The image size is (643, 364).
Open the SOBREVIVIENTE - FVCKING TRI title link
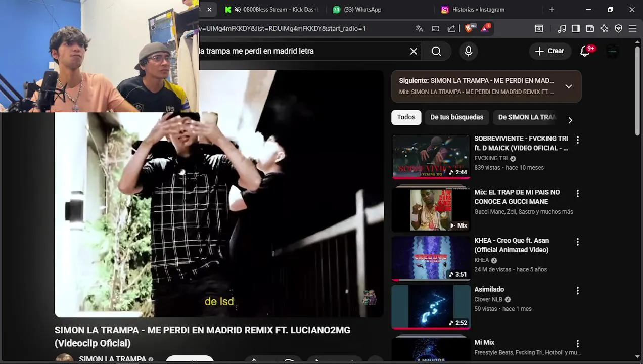click(521, 143)
